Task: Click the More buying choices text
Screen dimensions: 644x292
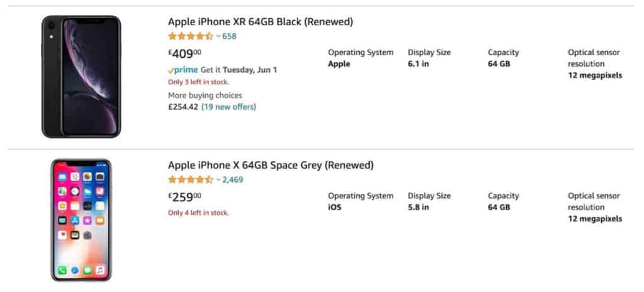Action: (x=205, y=96)
